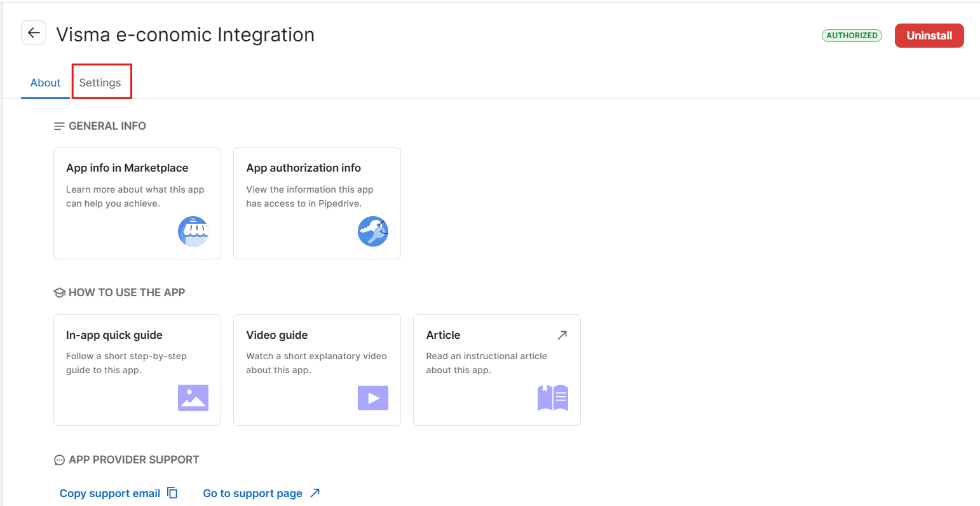The height and width of the screenshot is (506, 980).
Task: Start the In-app quick guide card title
Action: pyautogui.click(x=114, y=335)
